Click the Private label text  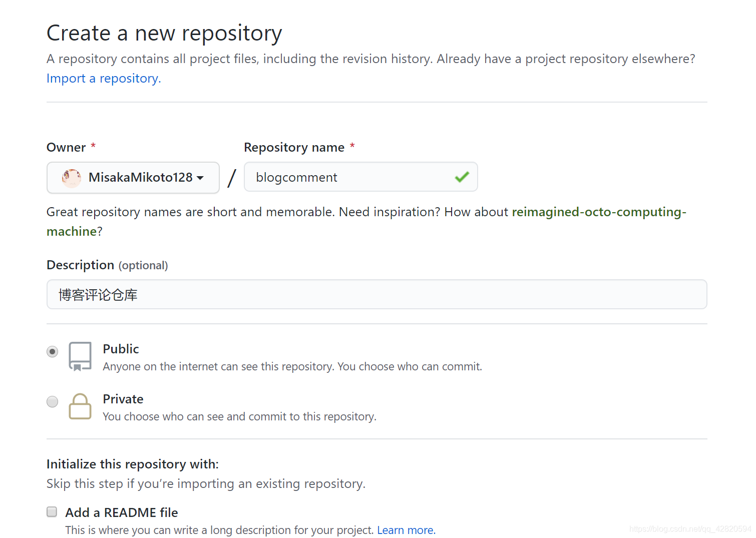[123, 399]
